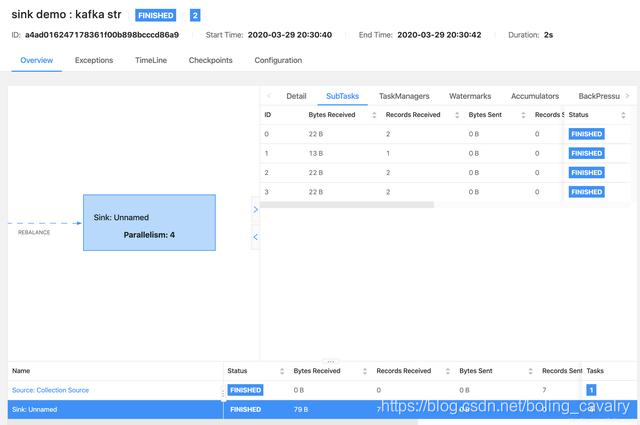The image size is (640, 425).
Task: Switch to the Exceptions tab
Action: [94, 60]
